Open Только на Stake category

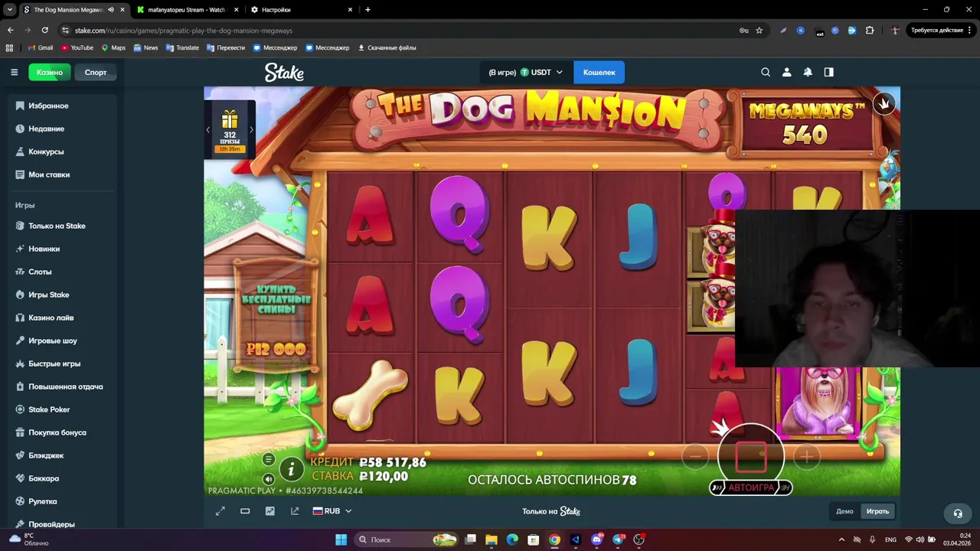(x=58, y=226)
